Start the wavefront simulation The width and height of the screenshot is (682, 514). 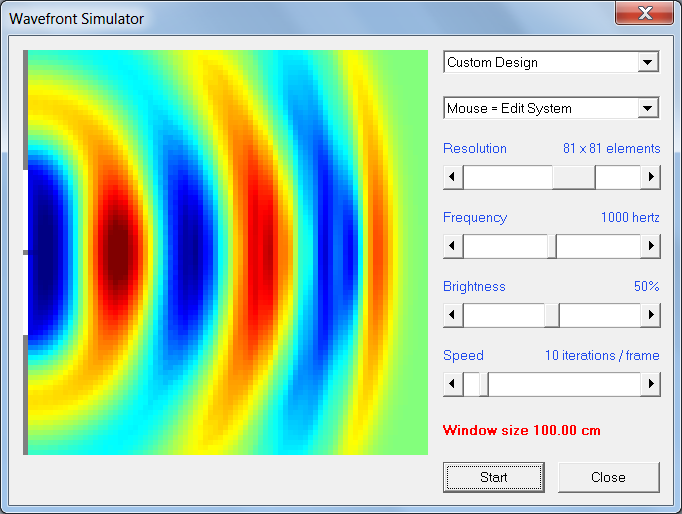pyautogui.click(x=494, y=477)
